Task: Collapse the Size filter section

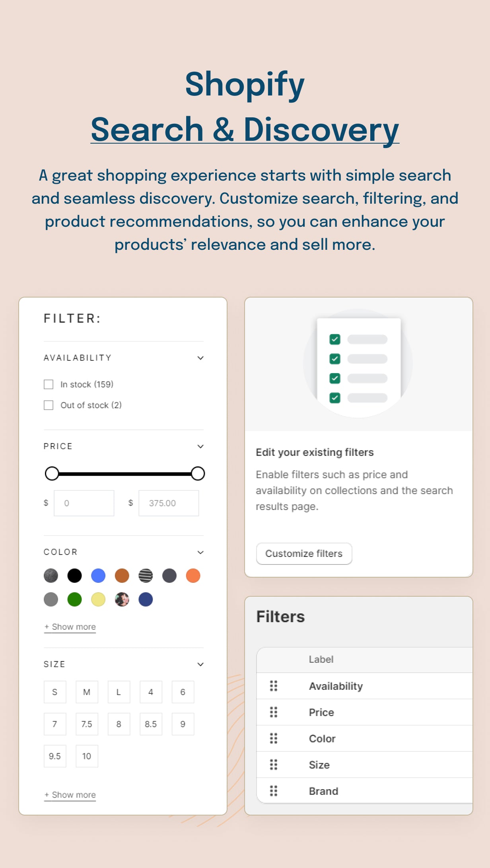Action: pos(200,664)
